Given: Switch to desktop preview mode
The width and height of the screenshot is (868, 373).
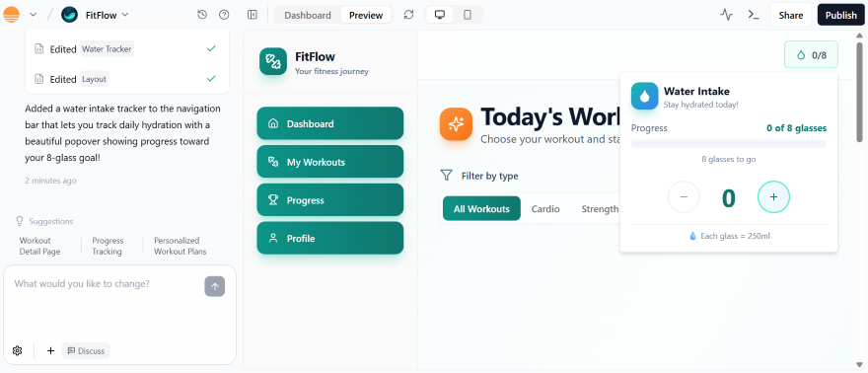Looking at the screenshot, I should click(440, 15).
